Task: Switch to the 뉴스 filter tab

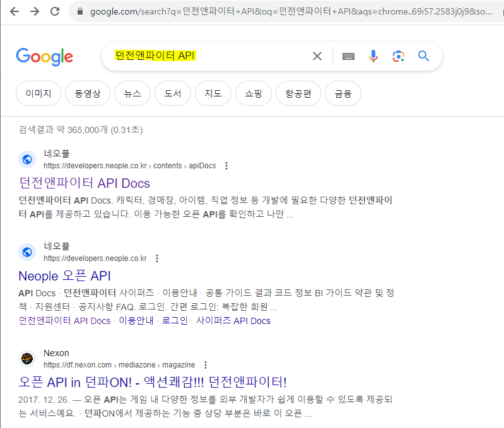Action: pyautogui.click(x=132, y=93)
